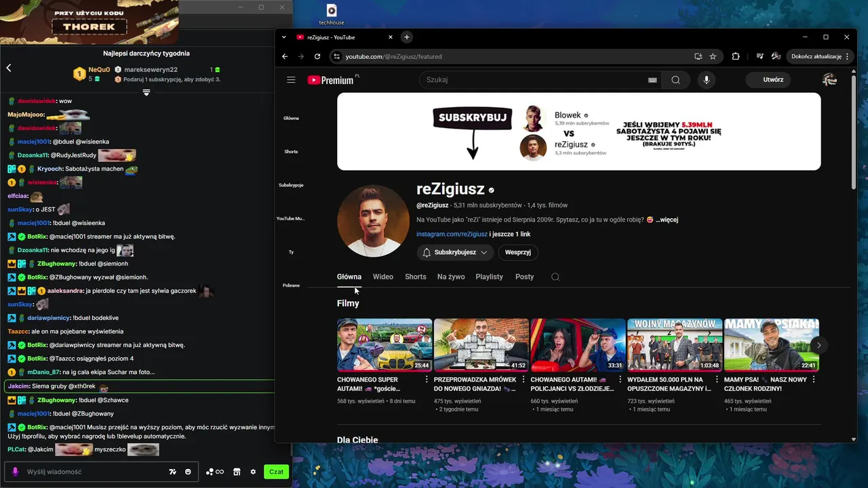
Task: Open the channel points icon in chat
Action: tap(214, 472)
